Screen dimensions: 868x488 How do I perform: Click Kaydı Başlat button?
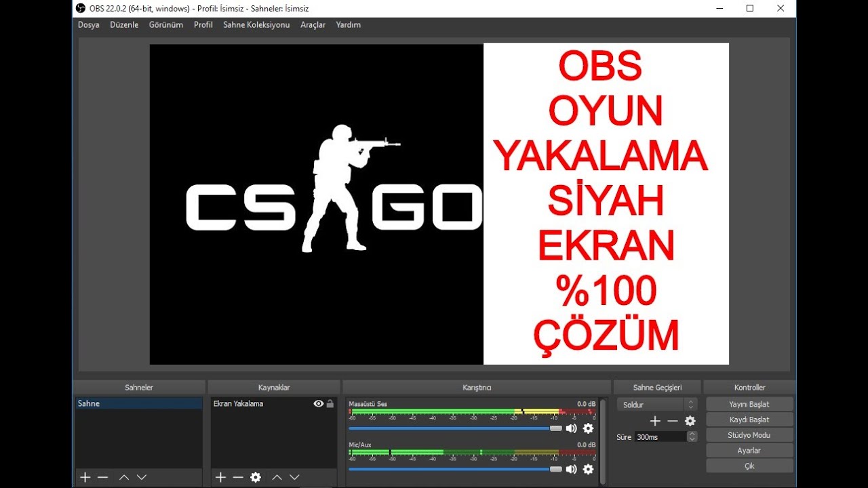[x=749, y=420]
